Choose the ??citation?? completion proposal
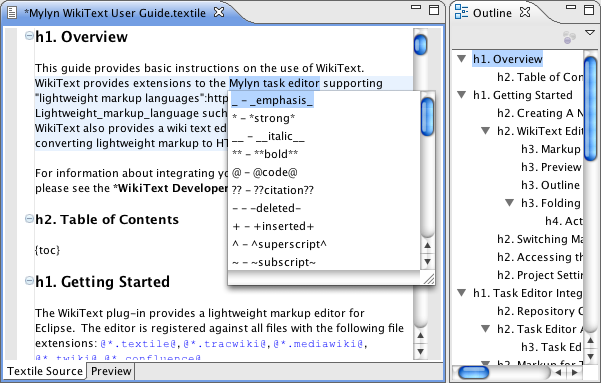 (x=324, y=190)
